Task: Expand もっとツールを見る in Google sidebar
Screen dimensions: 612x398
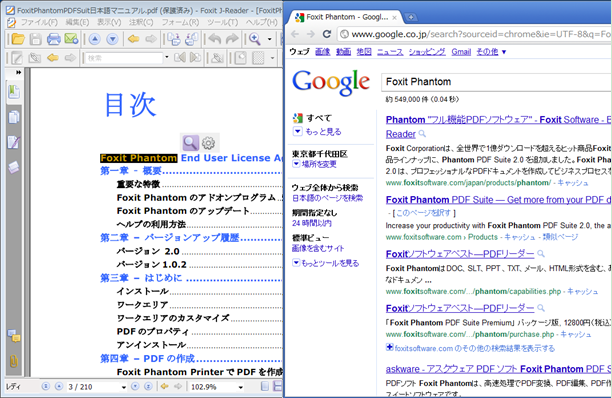Action: coord(326,263)
